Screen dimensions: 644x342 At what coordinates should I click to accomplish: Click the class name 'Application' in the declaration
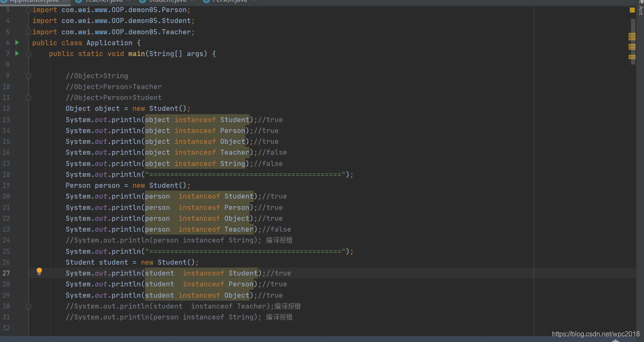[x=109, y=43]
